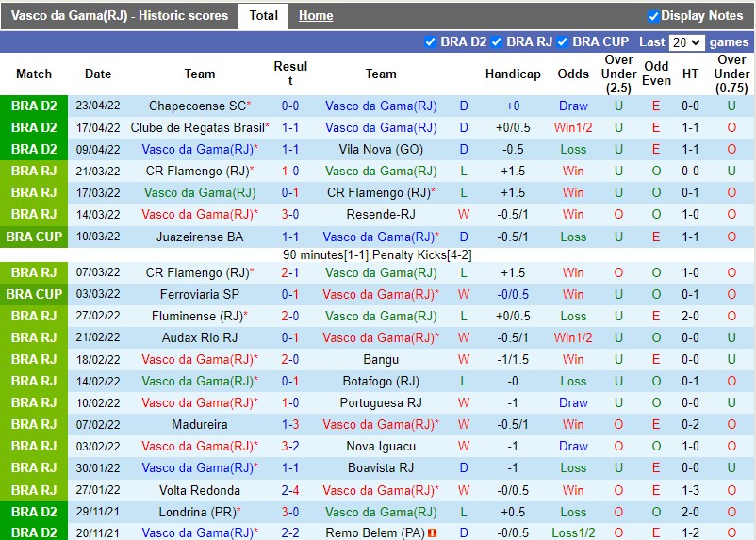Select Madureira team name

[200, 425]
